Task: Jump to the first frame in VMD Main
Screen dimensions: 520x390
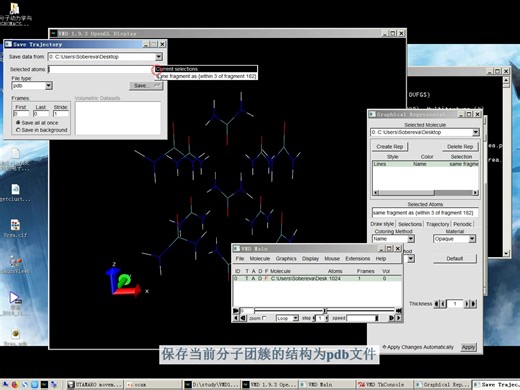Action: (236, 311)
